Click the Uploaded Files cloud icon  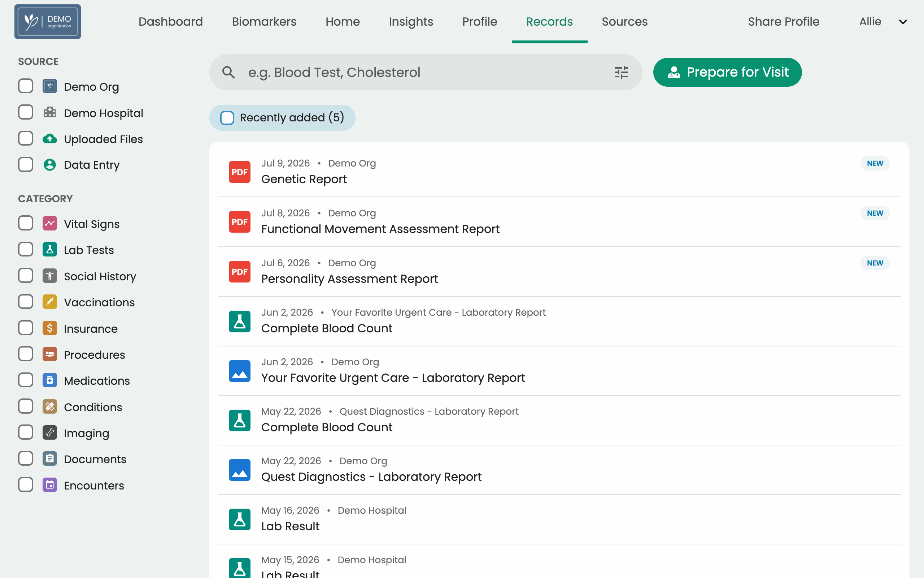(x=50, y=139)
